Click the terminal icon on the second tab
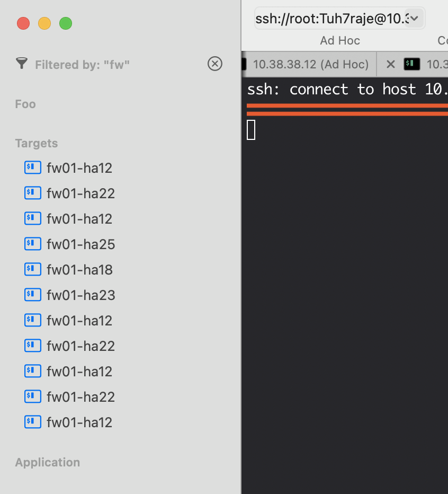 (x=412, y=64)
